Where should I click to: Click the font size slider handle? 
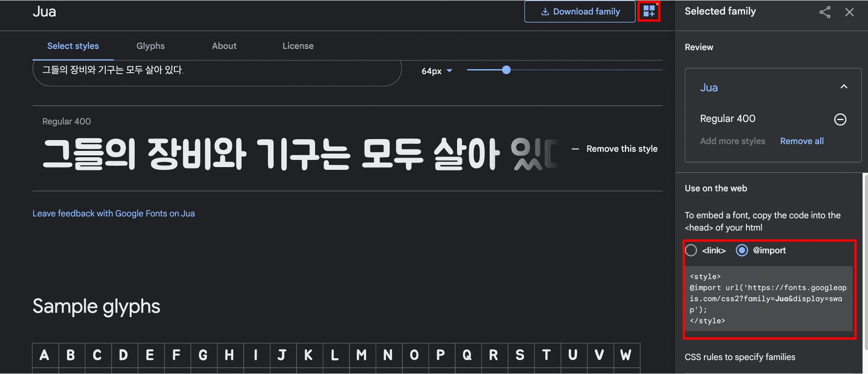506,70
